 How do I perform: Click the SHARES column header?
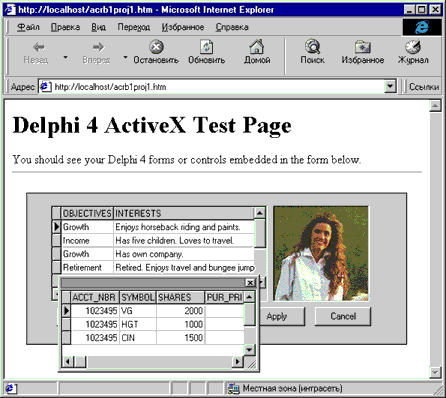coord(180,297)
